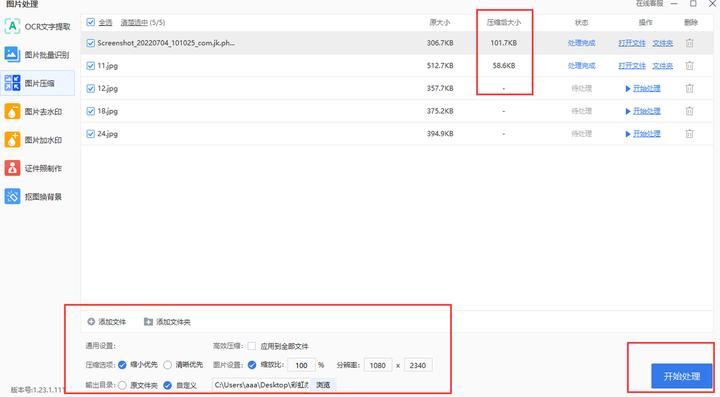Screen dimensions: 720x397
Task: Click the 添加文件 plus icon
Action: click(91, 322)
